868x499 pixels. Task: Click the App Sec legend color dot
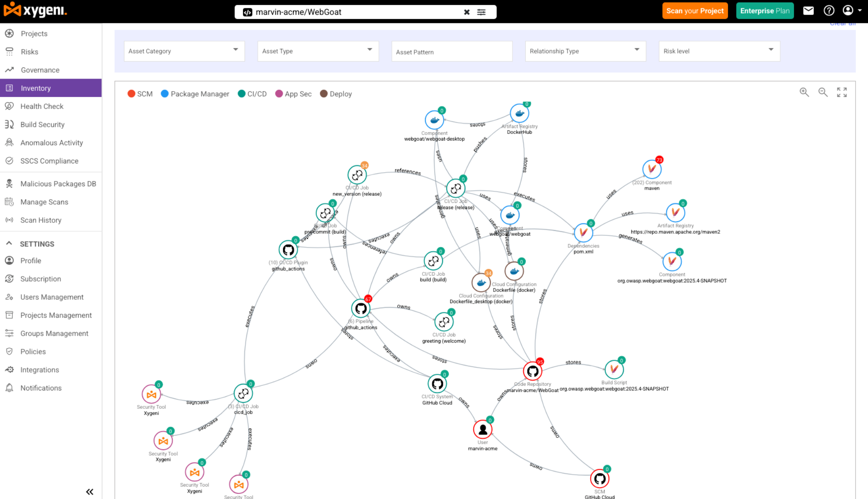tap(279, 94)
